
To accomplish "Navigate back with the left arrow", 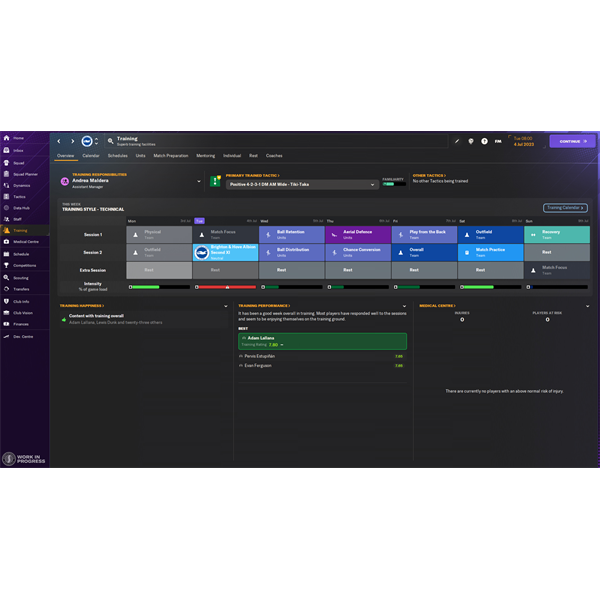I will [59, 141].
